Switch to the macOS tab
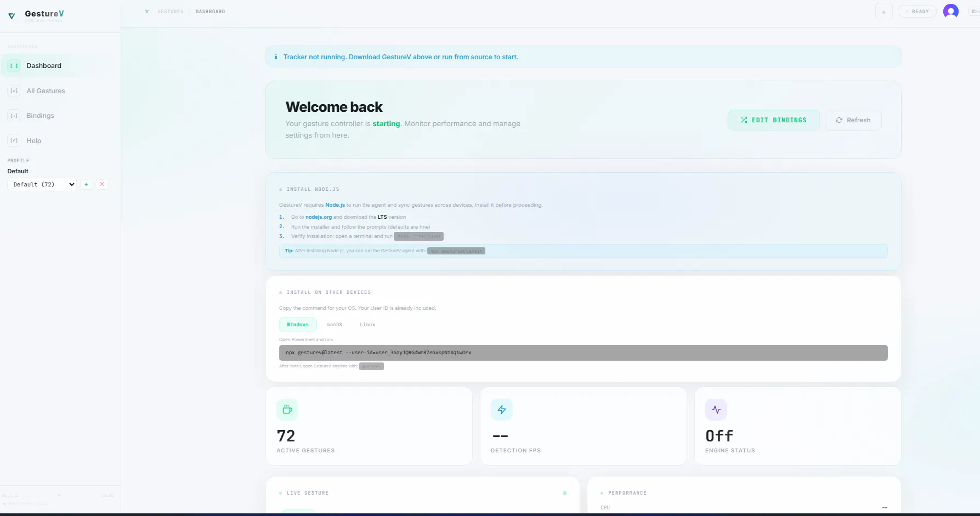Screen dimensions: 980x516 (x=335, y=325)
